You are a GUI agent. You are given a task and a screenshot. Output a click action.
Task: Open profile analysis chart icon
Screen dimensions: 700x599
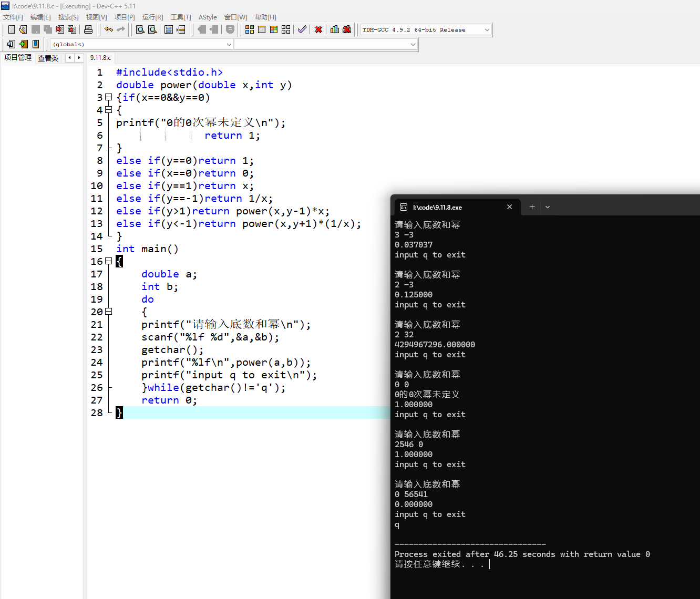point(335,29)
